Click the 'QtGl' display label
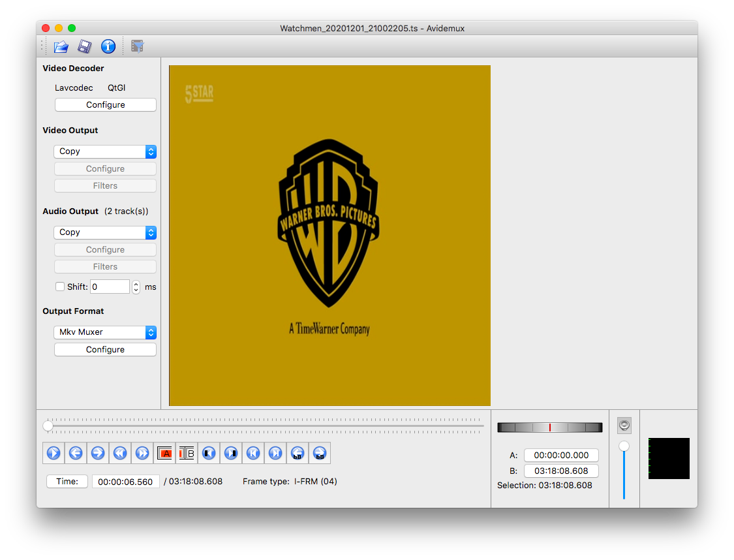The width and height of the screenshot is (734, 560). tap(117, 87)
